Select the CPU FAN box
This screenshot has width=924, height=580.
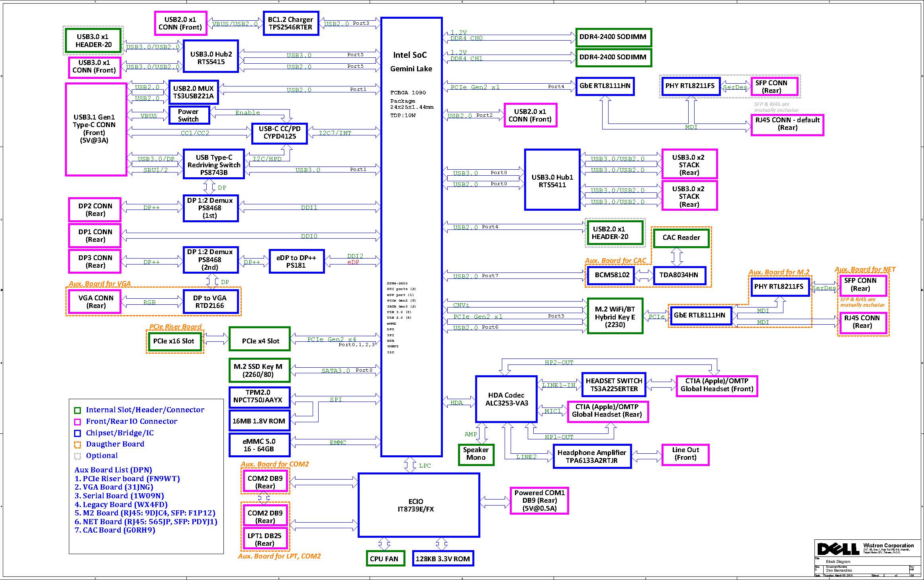(x=385, y=558)
